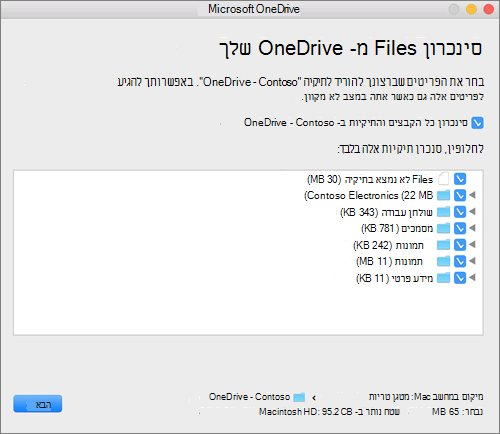Uncheck the 'תמונות' (KB 242) checkbox
Viewport: 500px width, 434px height.
tap(460, 245)
